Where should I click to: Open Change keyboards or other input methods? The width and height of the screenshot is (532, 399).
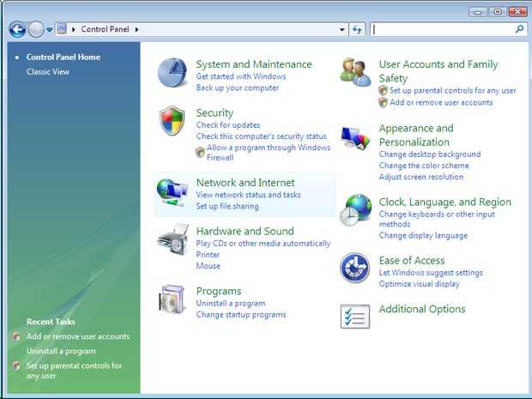point(437,219)
